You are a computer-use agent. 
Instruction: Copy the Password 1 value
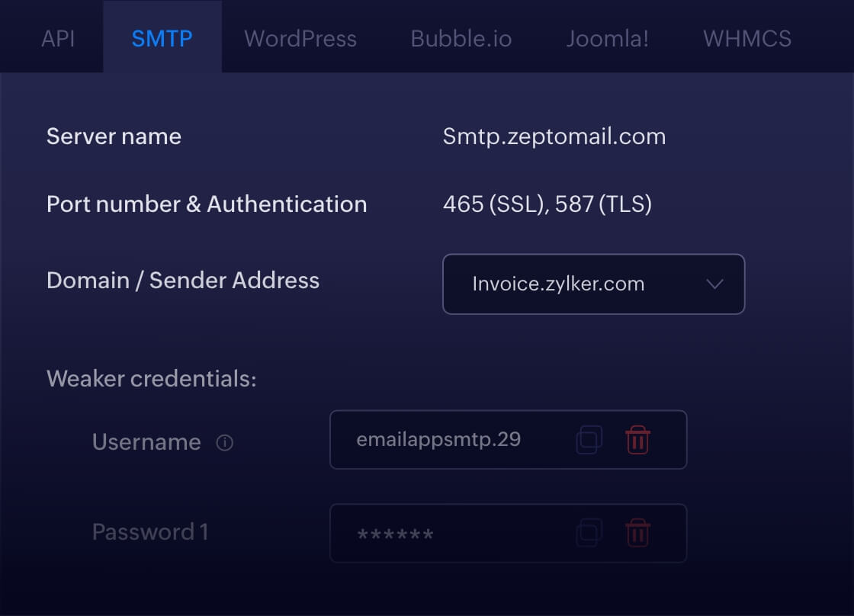pos(589,533)
